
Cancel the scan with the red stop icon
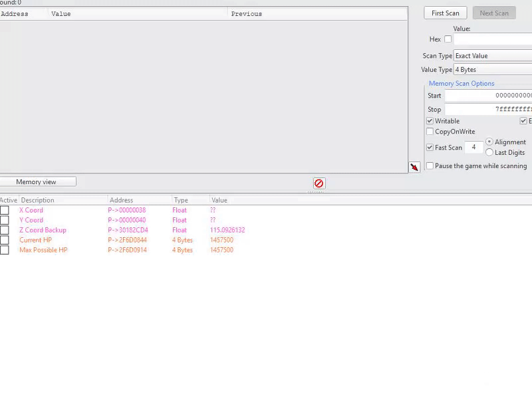point(319,183)
